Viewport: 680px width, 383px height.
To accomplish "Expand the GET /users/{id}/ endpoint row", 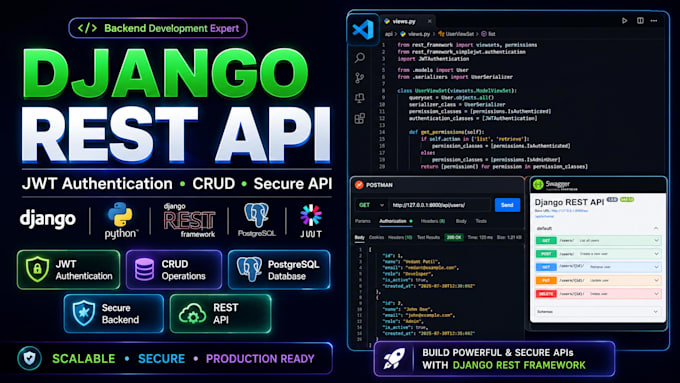I will coord(598,267).
